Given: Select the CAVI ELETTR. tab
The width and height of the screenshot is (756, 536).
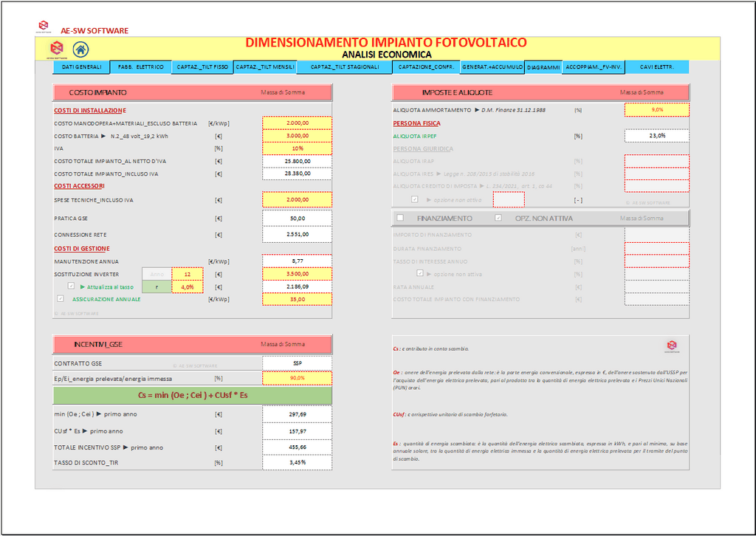Looking at the screenshot, I should tap(656, 67).
